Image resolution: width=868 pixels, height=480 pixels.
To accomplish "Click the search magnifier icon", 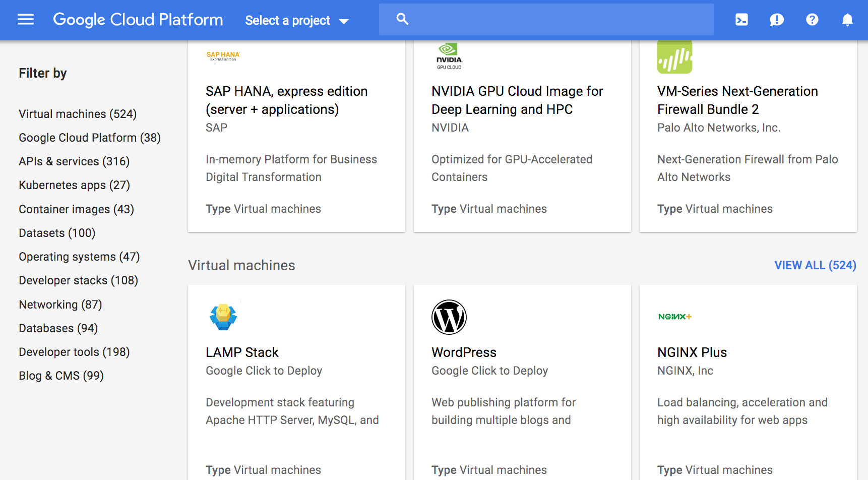I will pyautogui.click(x=402, y=19).
